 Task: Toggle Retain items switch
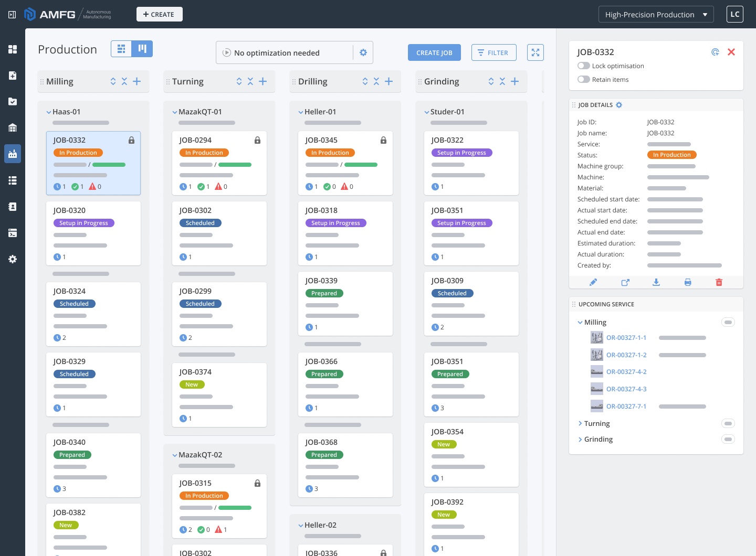point(583,79)
